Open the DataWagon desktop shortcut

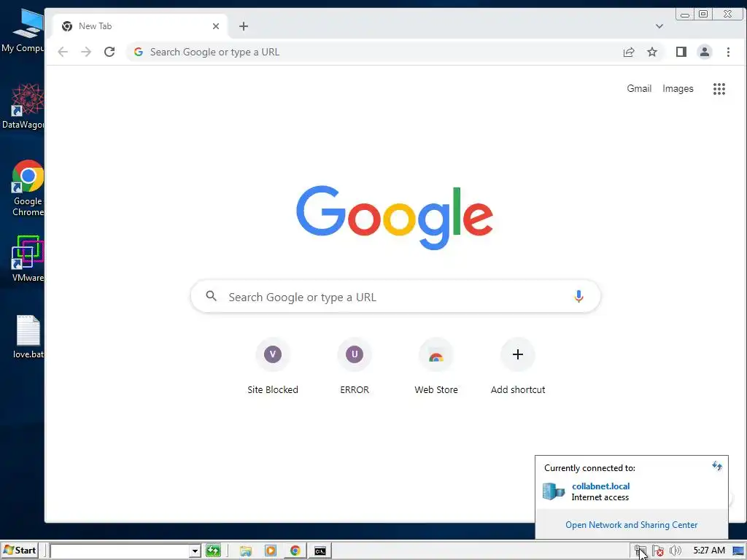pyautogui.click(x=24, y=106)
